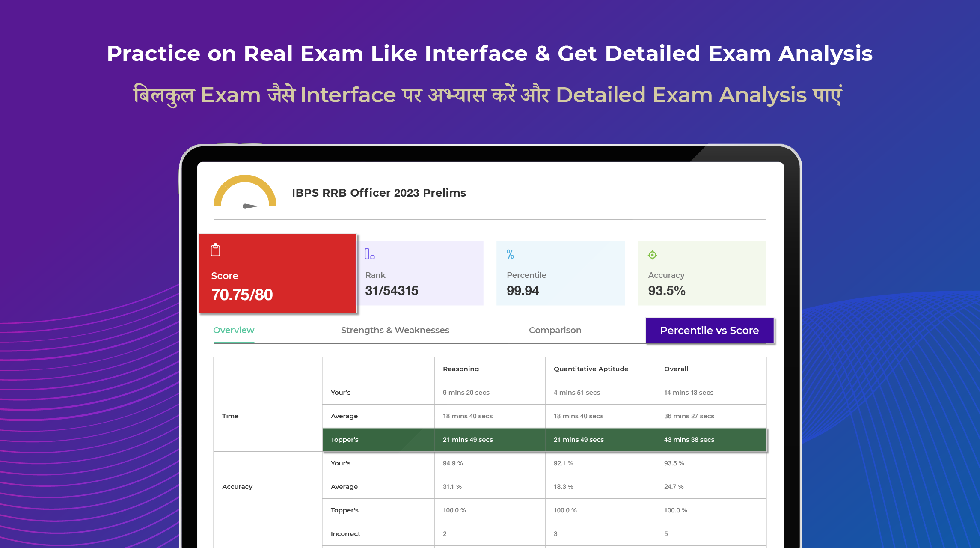Screen dimensions: 980x548
Task: Click the red Score 70.75/80 card
Action: [278, 274]
